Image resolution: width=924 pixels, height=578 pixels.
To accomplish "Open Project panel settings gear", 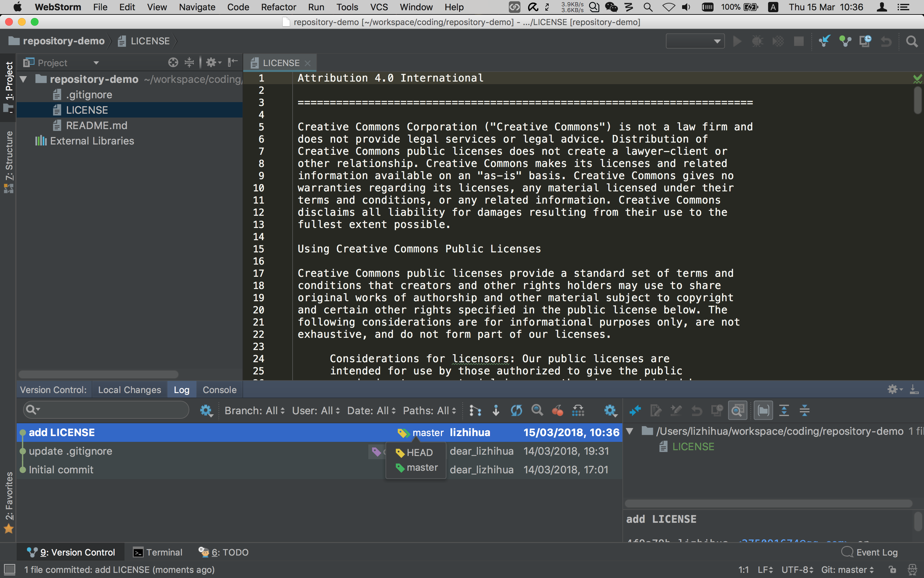I will click(213, 62).
